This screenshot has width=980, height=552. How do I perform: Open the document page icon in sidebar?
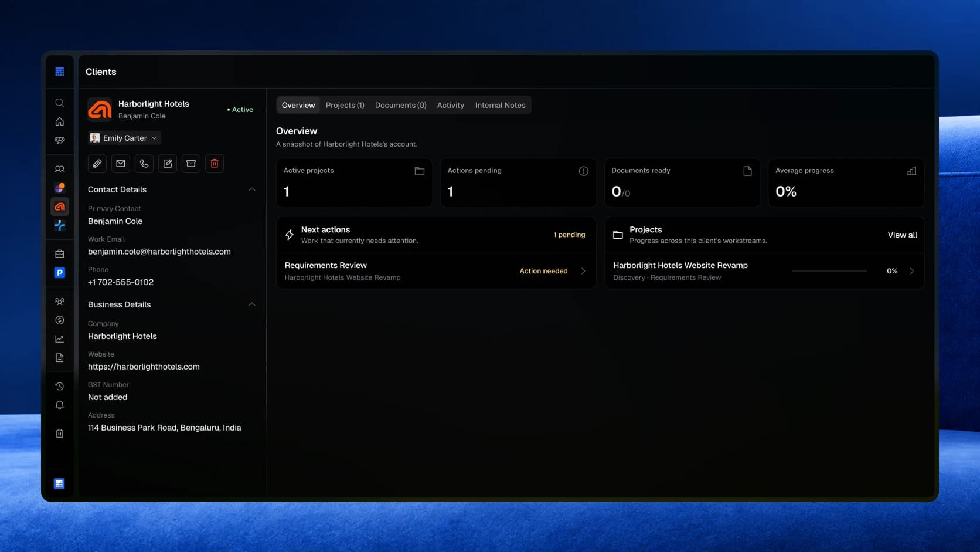click(60, 358)
